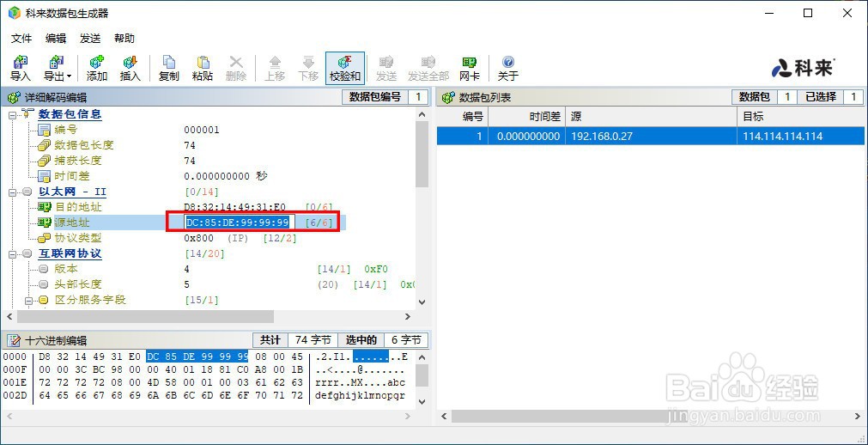The height and width of the screenshot is (445, 868).
Task: Open the 编辑 menu
Action: [x=55, y=39]
